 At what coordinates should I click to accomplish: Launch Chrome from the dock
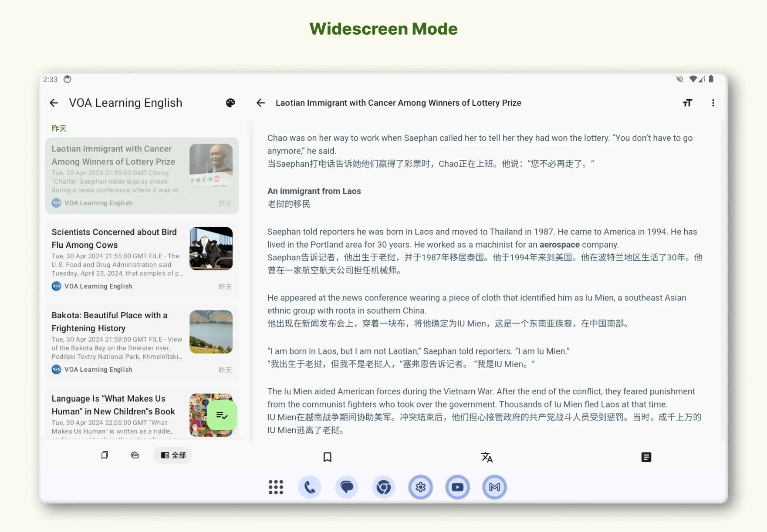[383, 487]
